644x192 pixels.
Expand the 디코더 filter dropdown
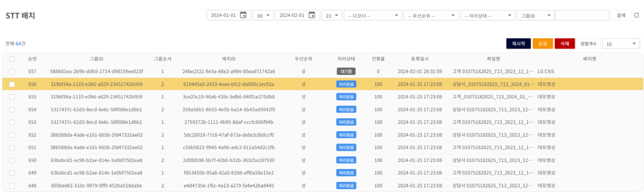coord(373,15)
